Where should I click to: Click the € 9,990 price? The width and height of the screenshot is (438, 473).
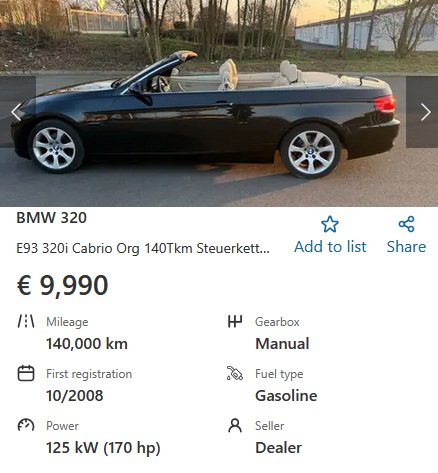tap(62, 285)
